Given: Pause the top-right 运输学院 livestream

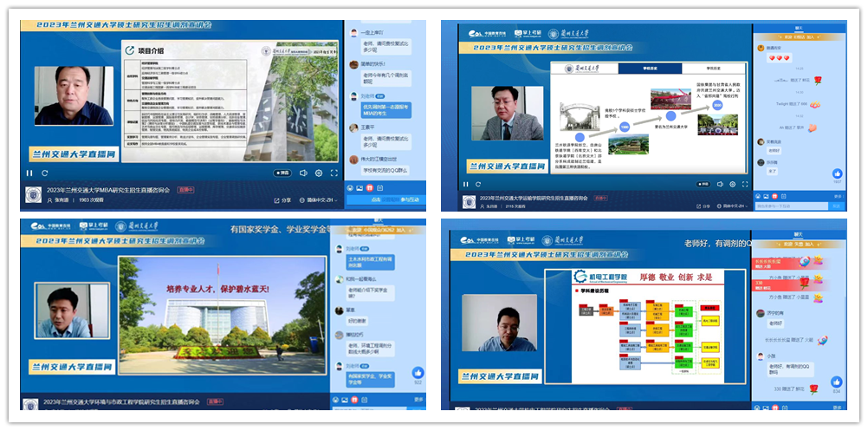Looking at the screenshot, I should click(467, 184).
